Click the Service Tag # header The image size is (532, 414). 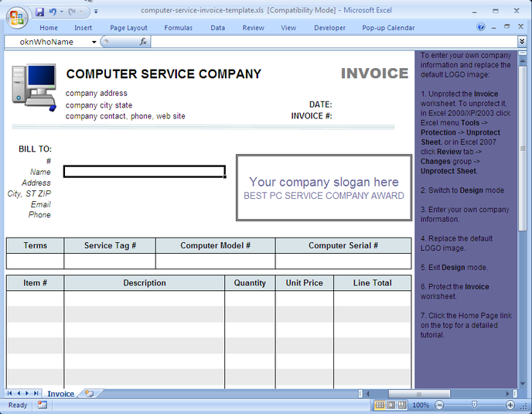tap(110, 245)
